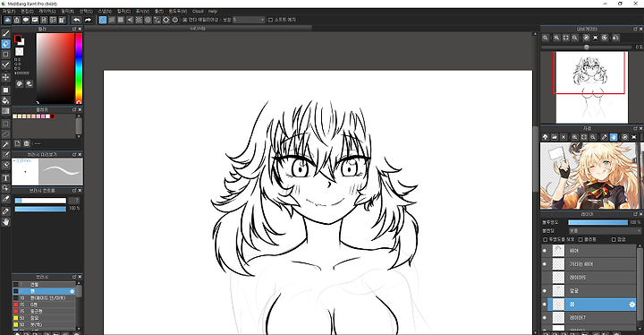644x335 pixels.
Task: Enable the parallel lines snap icon
Action: click(x=112, y=20)
